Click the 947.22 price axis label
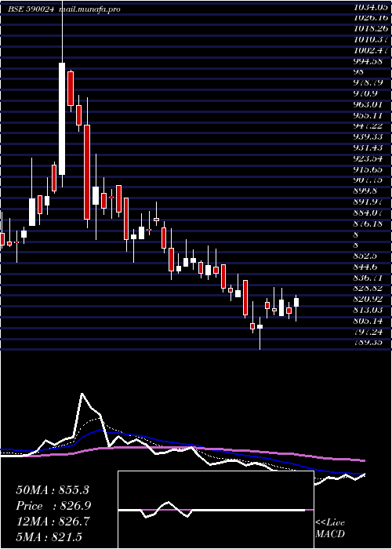392x549 pixels. [368, 126]
